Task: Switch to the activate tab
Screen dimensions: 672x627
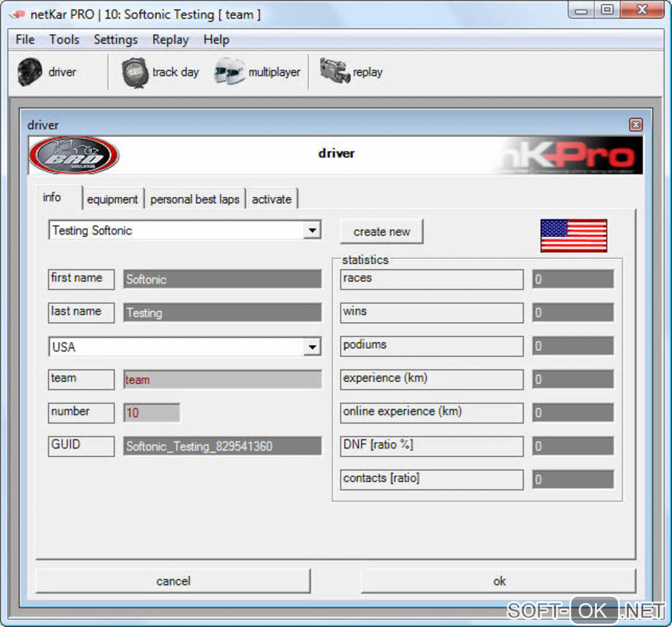Action: (271, 199)
